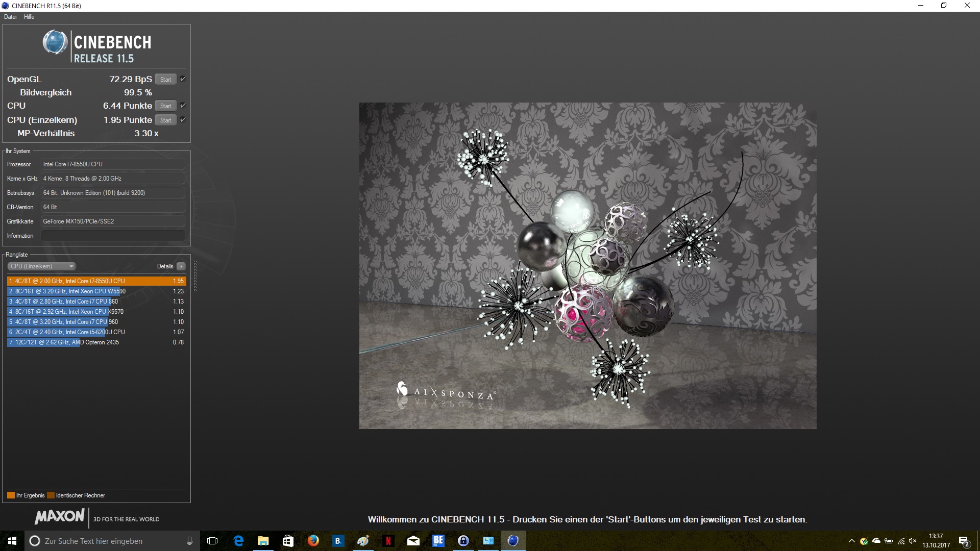Open Task View from taskbar
This screenshot has height=551, width=980.
(x=212, y=541)
